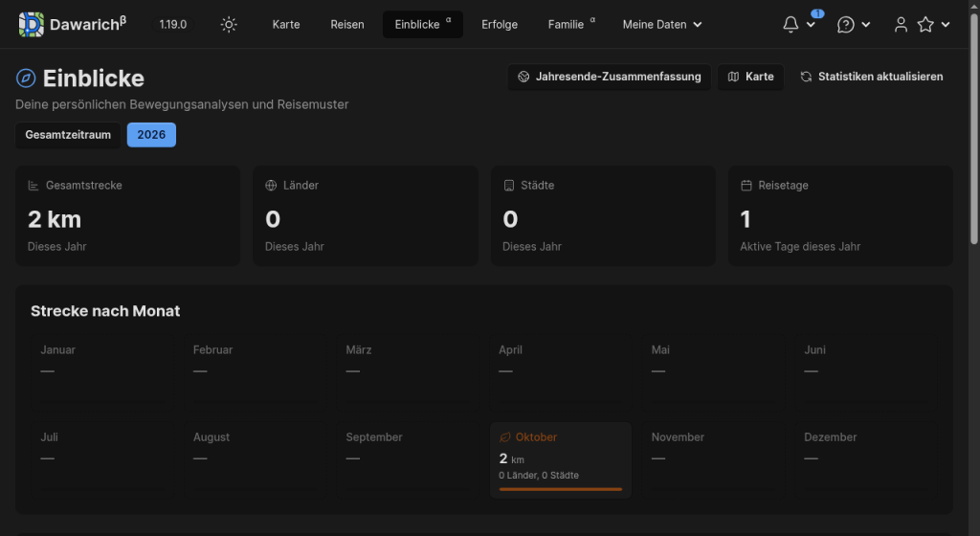This screenshot has width=980, height=536.
Task: Click the building icon beside Städte
Action: pyautogui.click(x=509, y=186)
